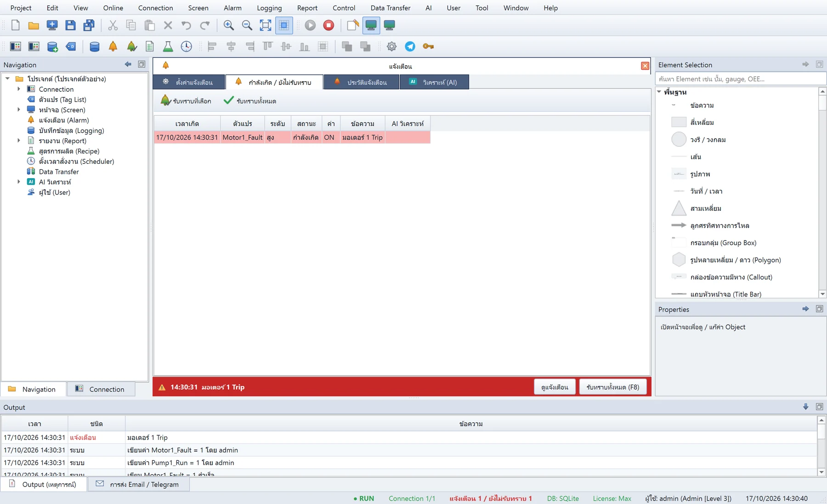Viewport: 827px width, 504px height.
Task: Switch to the Connection bottom tab
Action: click(x=101, y=389)
